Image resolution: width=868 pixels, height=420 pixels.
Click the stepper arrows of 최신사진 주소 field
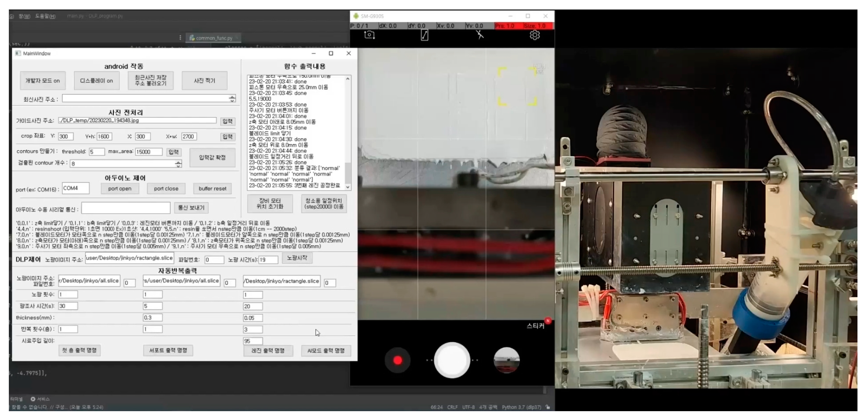232,99
